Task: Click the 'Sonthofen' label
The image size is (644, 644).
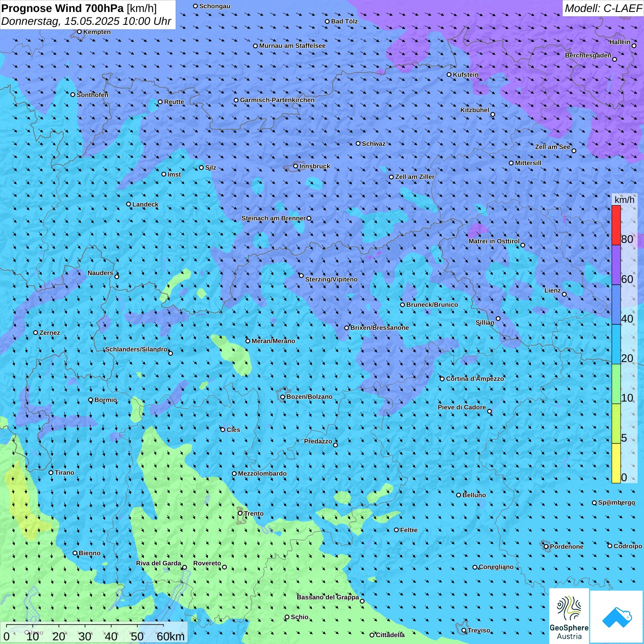Action: tap(92, 95)
